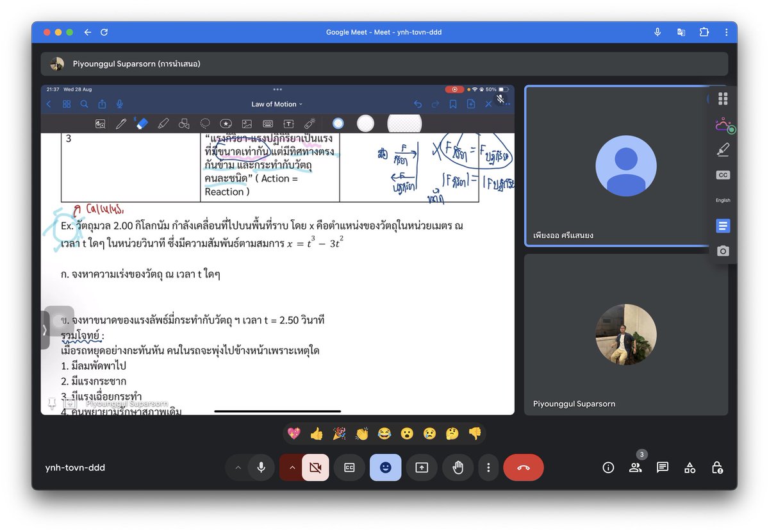The width and height of the screenshot is (769, 532).
Task: Open chat with everyone
Action: pyautogui.click(x=663, y=468)
